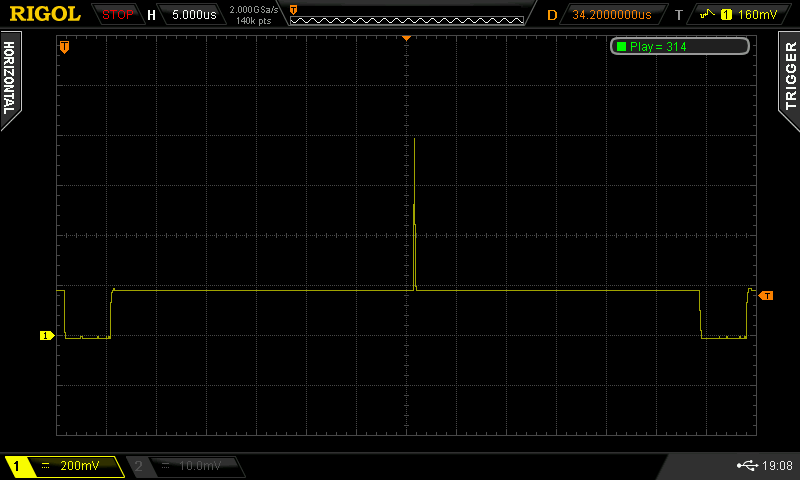The height and width of the screenshot is (480, 800).
Task: Click the RIGOL logo
Action: pyautogui.click(x=44, y=14)
